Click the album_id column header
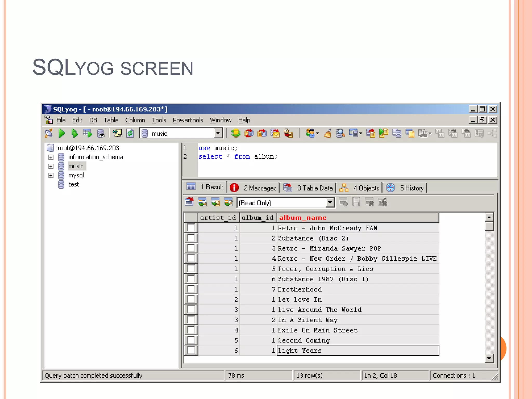532x399 pixels. tap(258, 218)
